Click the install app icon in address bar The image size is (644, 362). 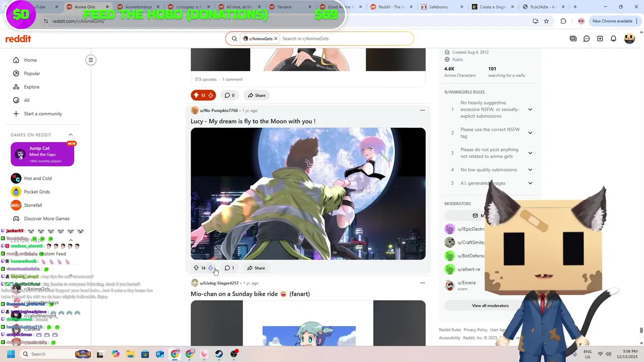(535, 21)
